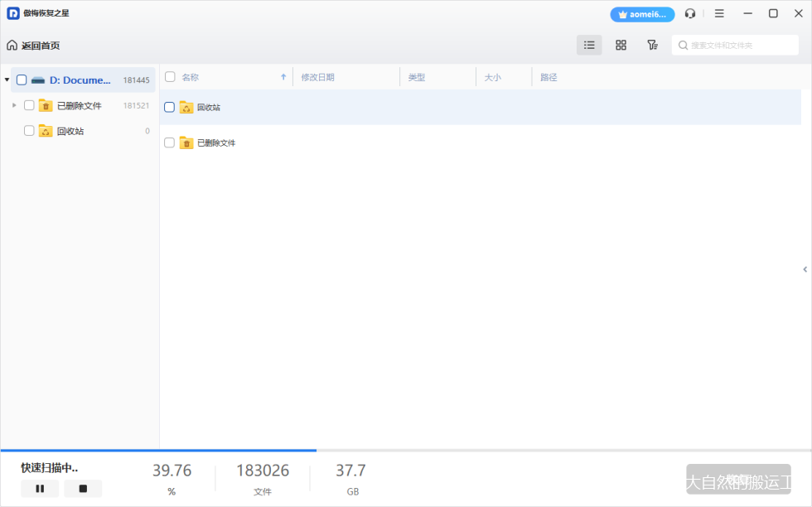Click the ascending sort arrow on 名称
Screen dimensions: 812x507
point(283,77)
